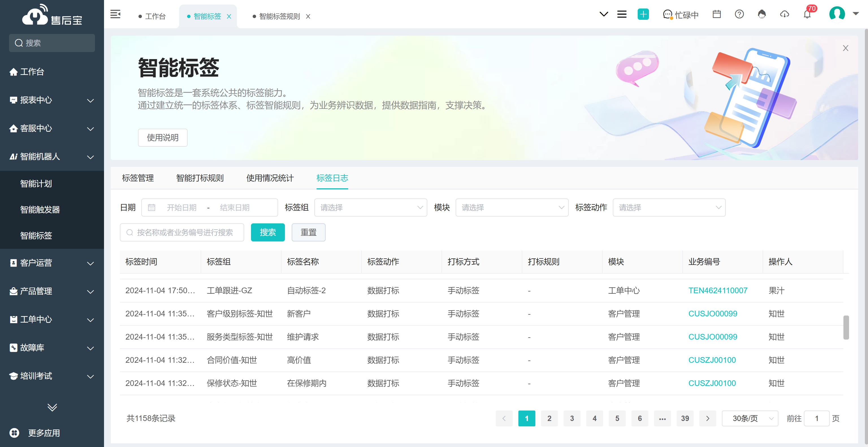Open the 模块 dropdown
The width and height of the screenshot is (868, 447).
(x=512, y=207)
